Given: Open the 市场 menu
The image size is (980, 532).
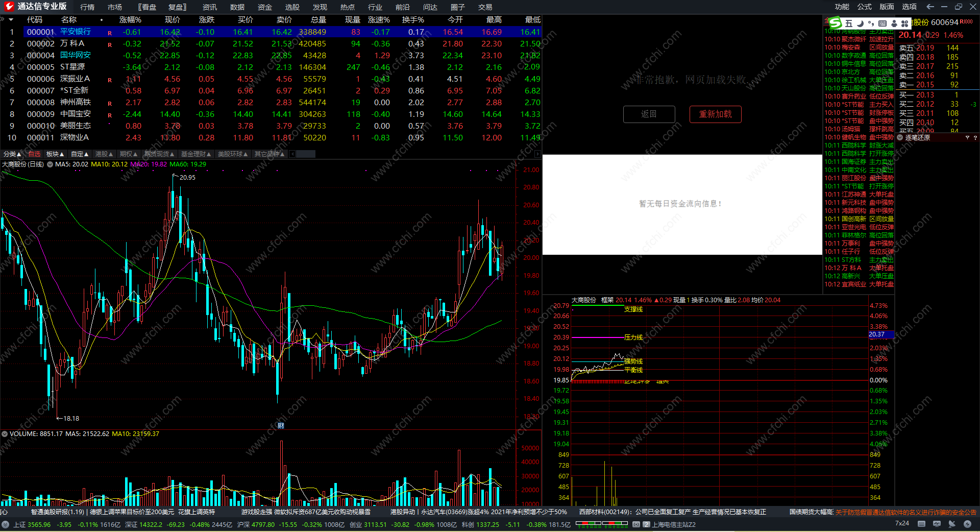Looking at the screenshot, I should coord(115,7).
